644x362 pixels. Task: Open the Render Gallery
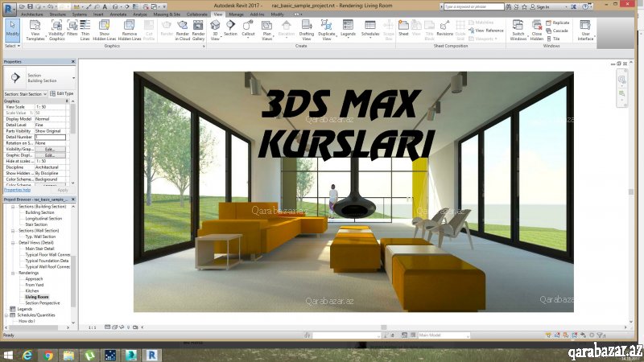198,31
